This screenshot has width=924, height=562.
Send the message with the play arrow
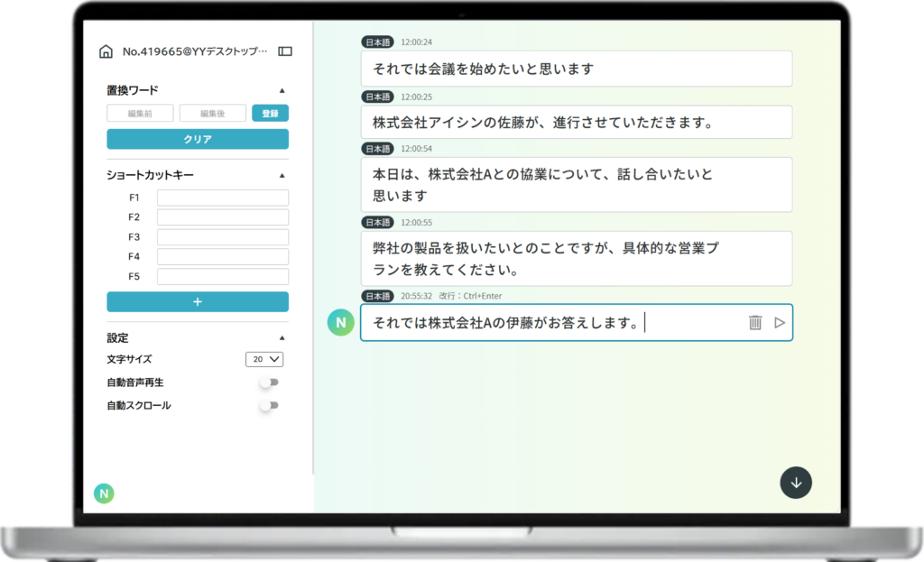point(780,322)
